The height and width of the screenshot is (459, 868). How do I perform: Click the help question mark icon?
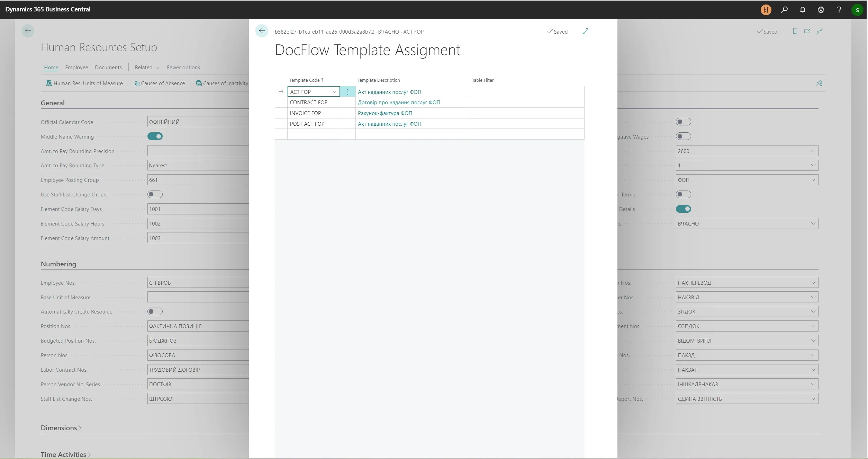coord(839,10)
